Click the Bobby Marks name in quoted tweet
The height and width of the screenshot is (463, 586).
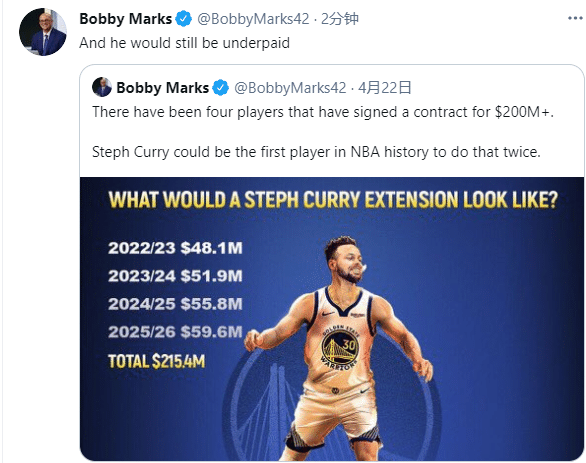tap(163, 88)
